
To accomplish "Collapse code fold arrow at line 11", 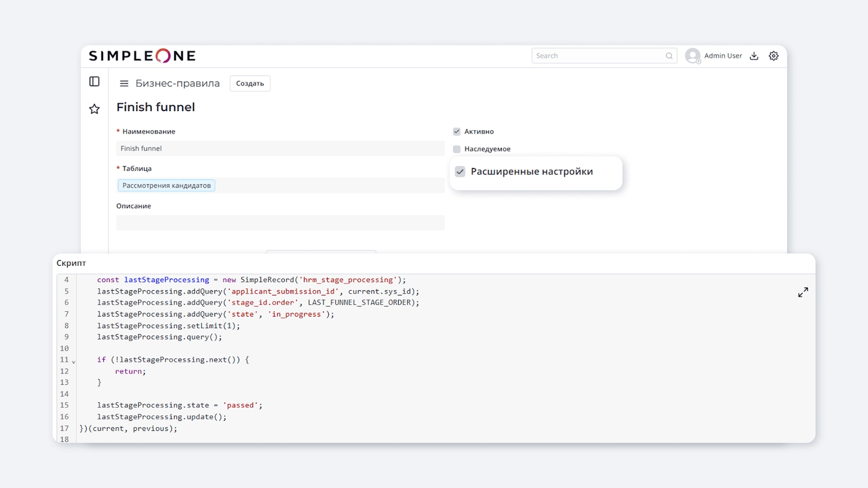I will [74, 362].
